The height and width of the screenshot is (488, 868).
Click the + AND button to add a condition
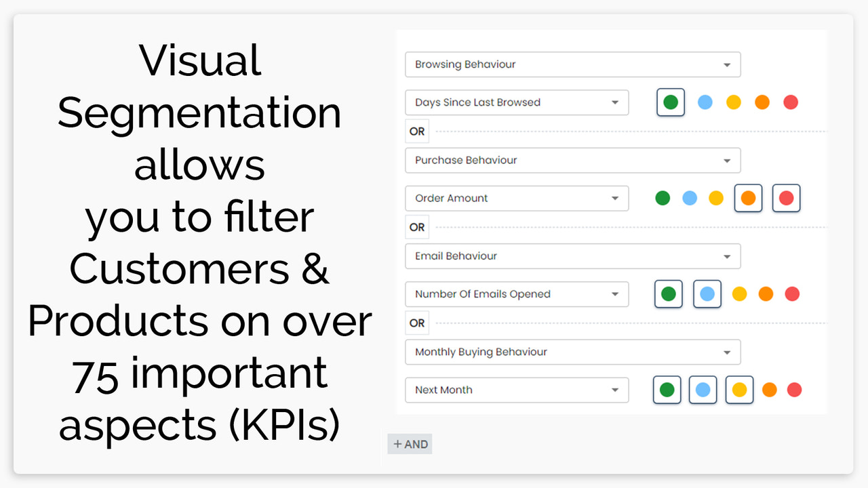(x=410, y=444)
